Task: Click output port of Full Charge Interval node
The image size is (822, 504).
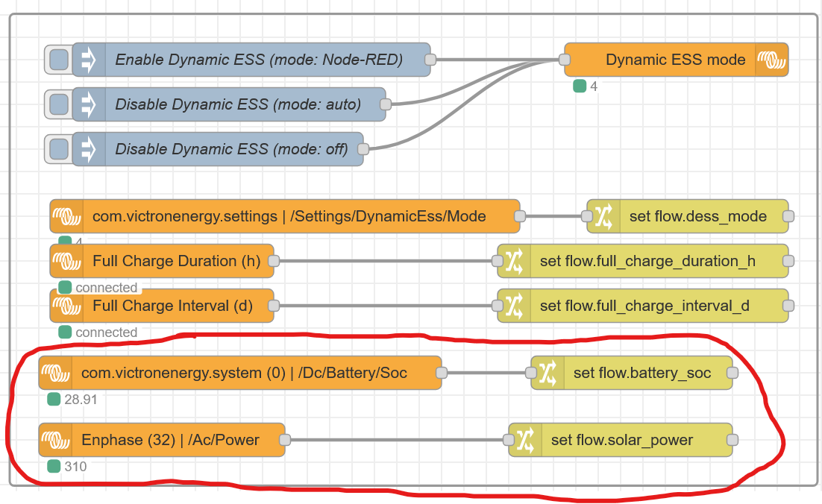Action: coord(274,306)
